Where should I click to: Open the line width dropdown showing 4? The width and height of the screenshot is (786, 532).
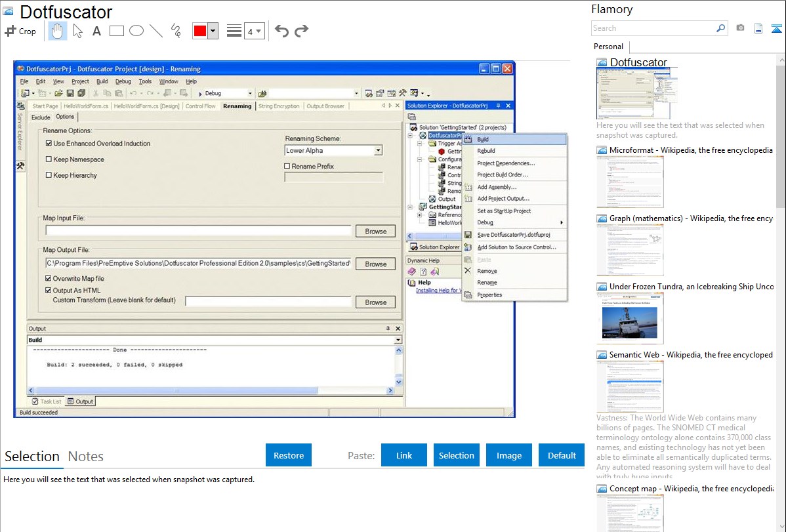coord(254,31)
